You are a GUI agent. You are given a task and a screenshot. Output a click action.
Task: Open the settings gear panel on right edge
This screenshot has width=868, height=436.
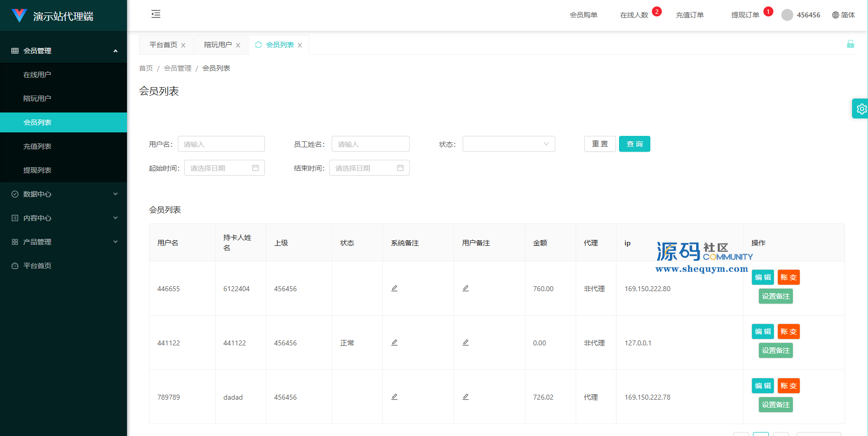861,109
